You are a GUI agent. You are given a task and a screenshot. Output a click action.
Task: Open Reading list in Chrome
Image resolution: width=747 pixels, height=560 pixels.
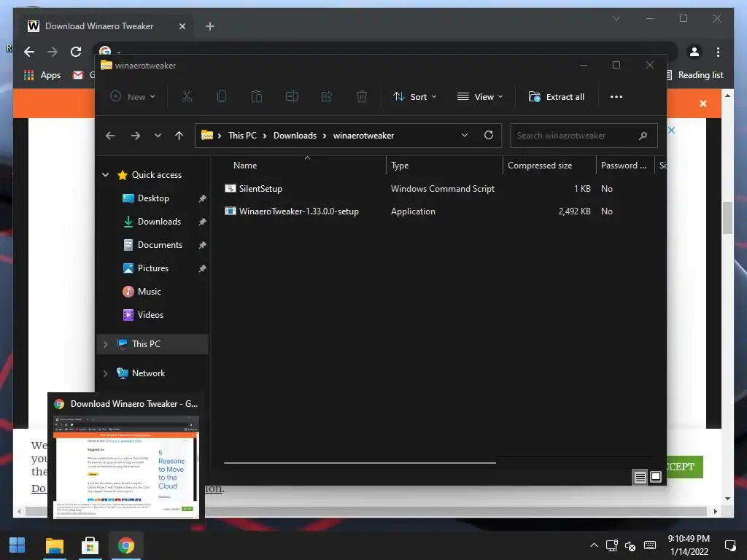point(694,75)
